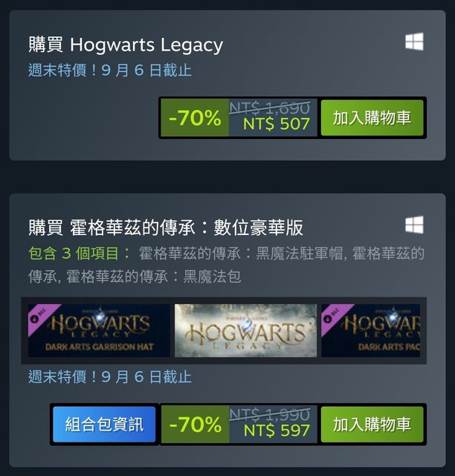
Task: Click 包含 3 個項目 label
Action: 79,254
